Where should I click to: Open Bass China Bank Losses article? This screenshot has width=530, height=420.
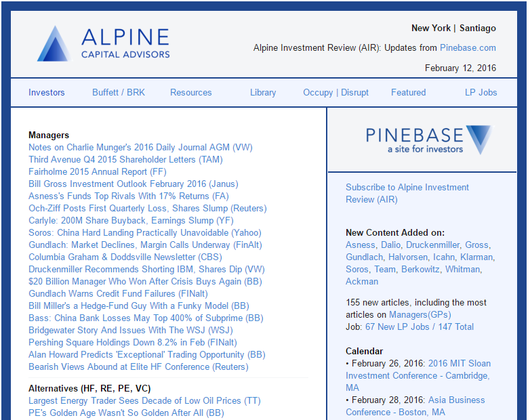coord(146,318)
